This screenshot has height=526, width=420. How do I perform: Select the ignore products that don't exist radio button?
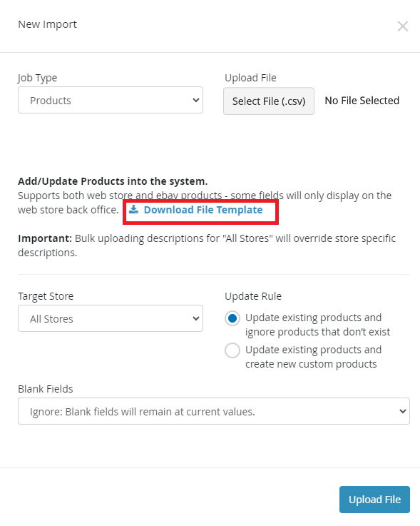232,318
